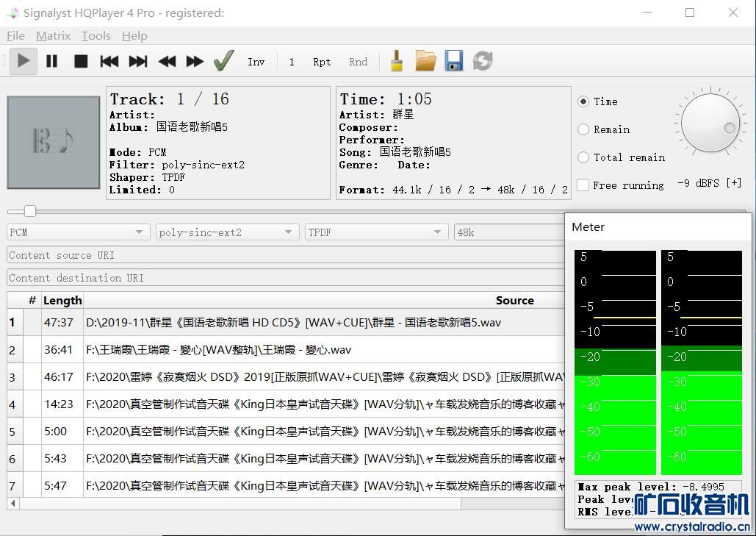The height and width of the screenshot is (536, 756).
Task: Skip to next track icon
Action: (x=138, y=62)
